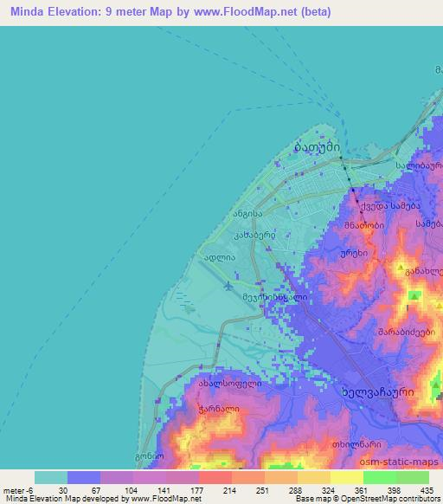
Task: Select the red 177 to 214 meter swatch
Action: coord(215,477)
